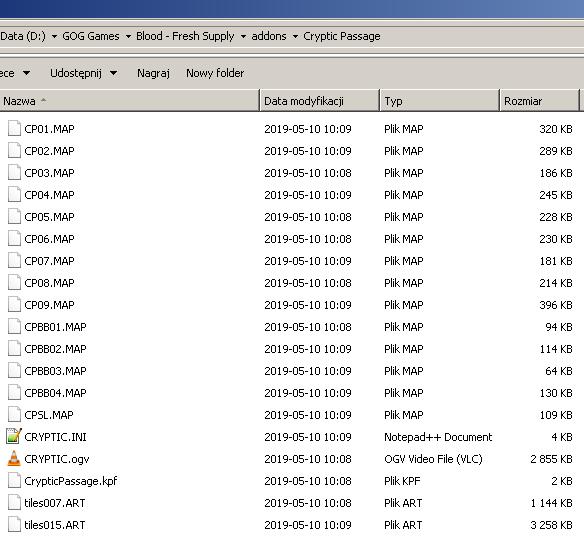The height and width of the screenshot is (538, 584).
Task: Select the CRYPTIC.ogv file name
Action: (x=57, y=459)
